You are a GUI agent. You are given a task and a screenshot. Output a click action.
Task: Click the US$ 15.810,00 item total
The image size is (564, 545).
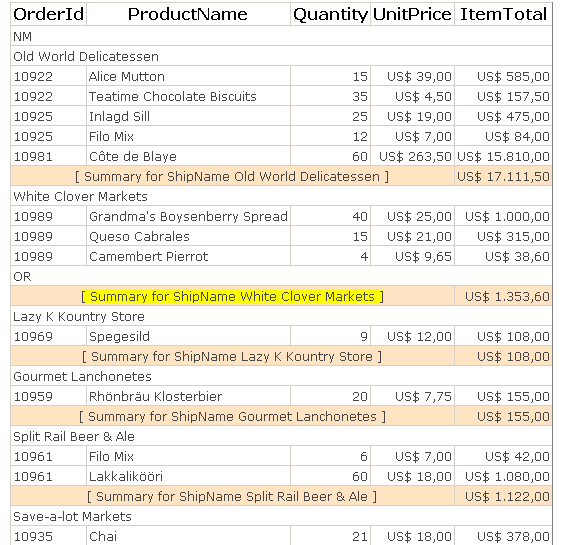(503, 156)
